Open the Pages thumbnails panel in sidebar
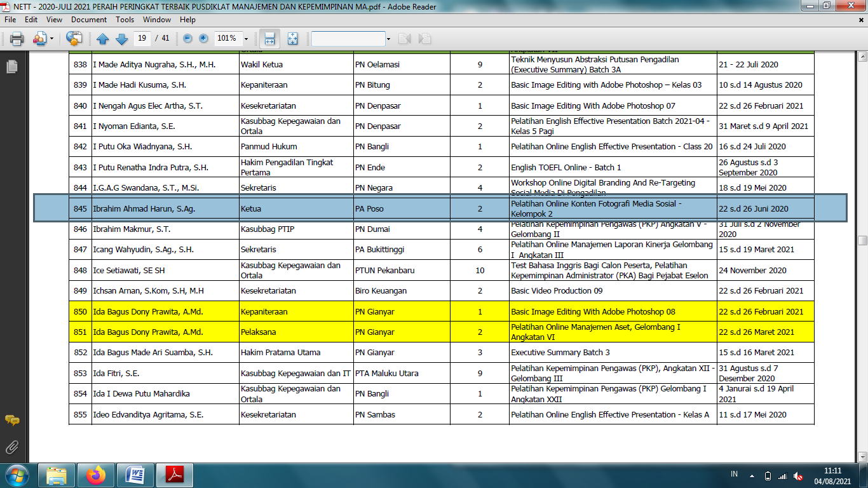This screenshot has height=488, width=868. pyautogui.click(x=11, y=66)
